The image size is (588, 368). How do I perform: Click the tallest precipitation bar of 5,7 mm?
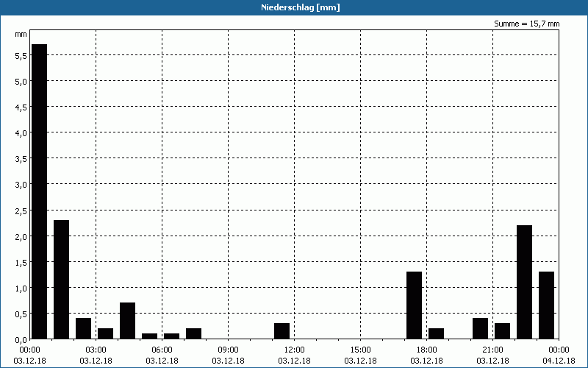(40, 191)
